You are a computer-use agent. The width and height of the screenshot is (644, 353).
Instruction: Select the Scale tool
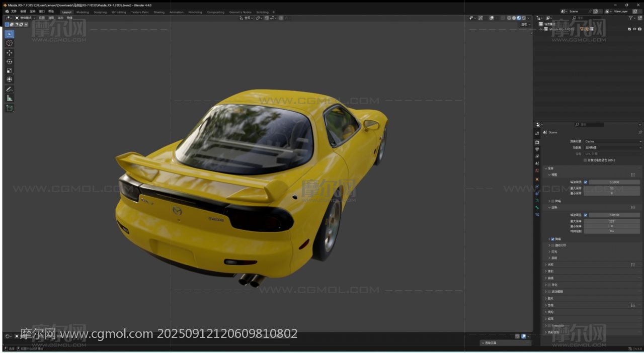coord(9,70)
